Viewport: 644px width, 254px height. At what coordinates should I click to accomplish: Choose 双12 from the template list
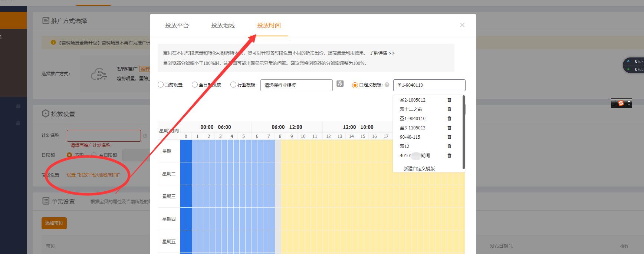coord(404,146)
